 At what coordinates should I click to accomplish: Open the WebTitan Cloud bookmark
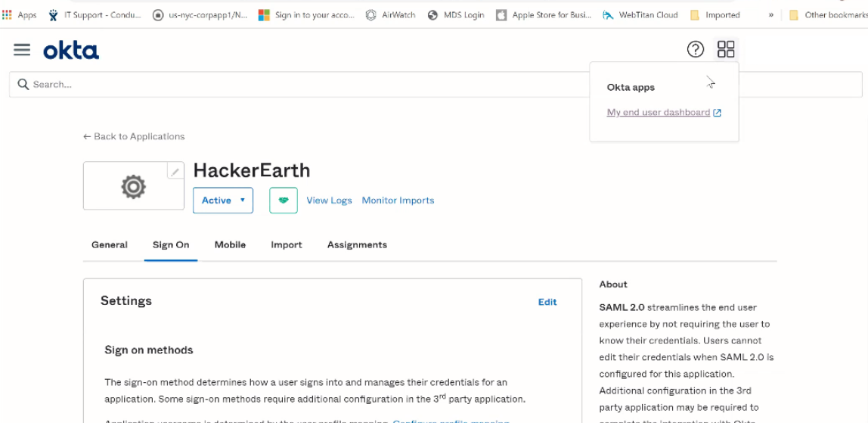point(640,15)
